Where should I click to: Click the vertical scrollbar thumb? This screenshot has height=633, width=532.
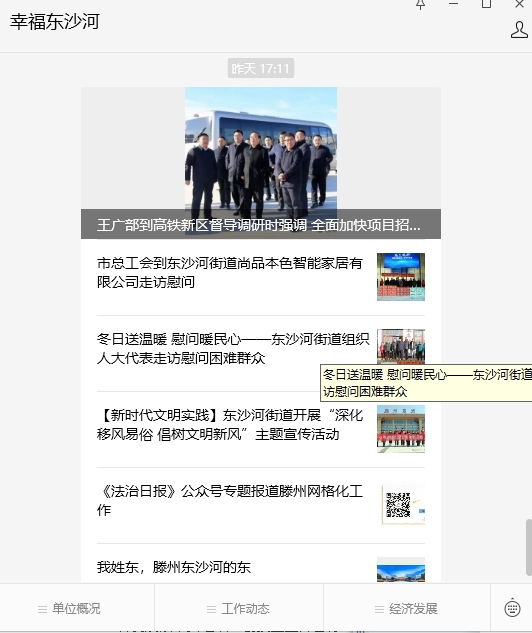(x=528, y=547)
